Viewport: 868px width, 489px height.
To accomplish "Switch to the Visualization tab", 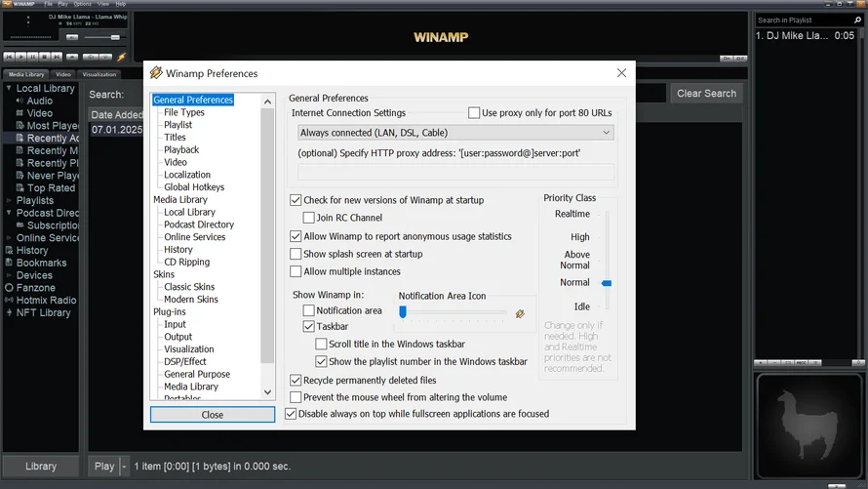I will [x=99, y=74].
